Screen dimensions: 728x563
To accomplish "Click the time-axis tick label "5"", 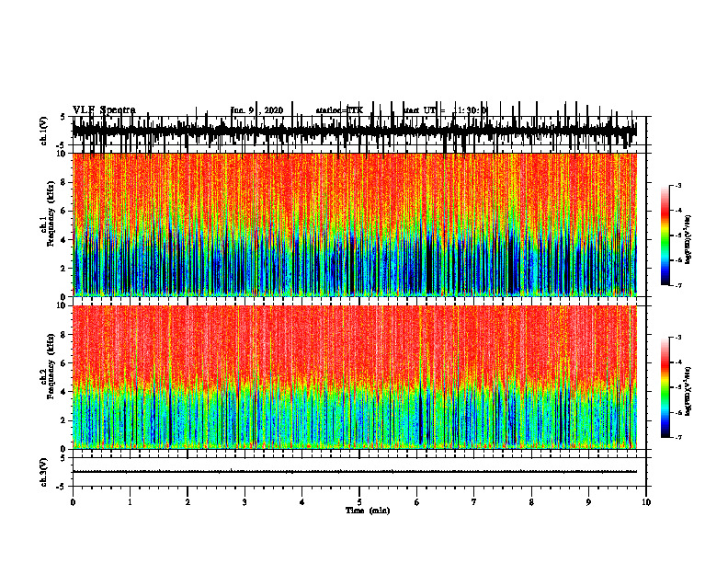I will (359, 502).
